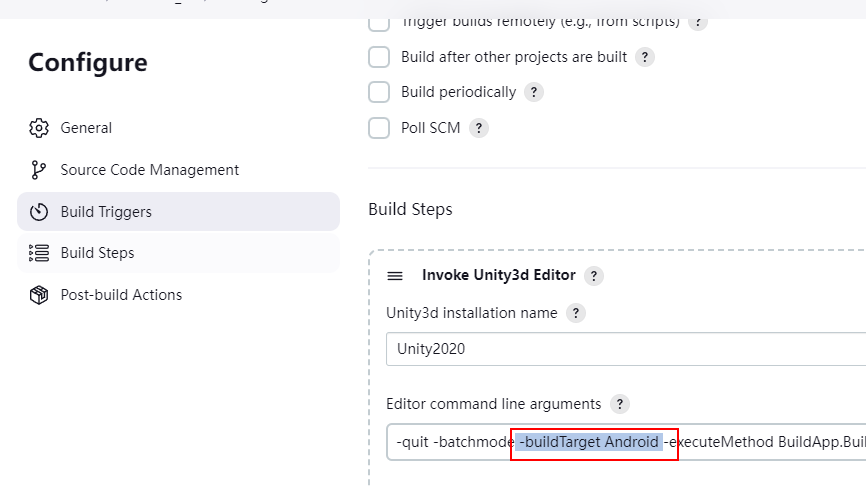This screenshot has height=488, width=866.
Task: Show help for Poll SCM
Action: click(x=479, y=128)
